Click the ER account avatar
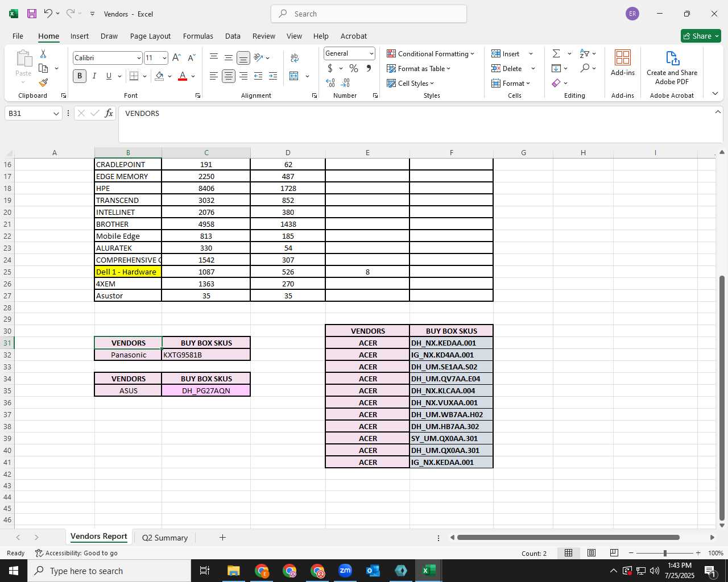Image resolution: width=728 pixels, height=582 pixels. click(632, 14)
